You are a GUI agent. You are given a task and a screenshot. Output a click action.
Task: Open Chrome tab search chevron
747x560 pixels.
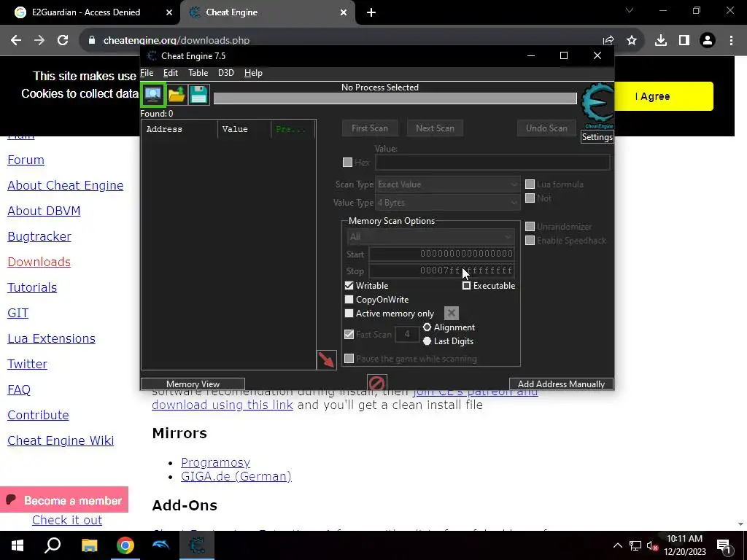tap(630, 10)
